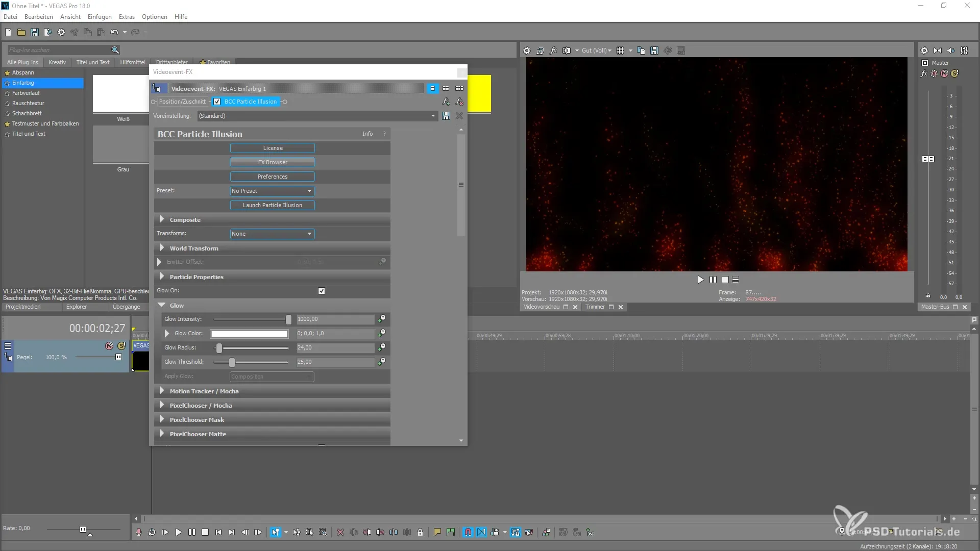Toggle track mute icon on video track
Image resolution: width=980 pixels, height=551 pixels.
click(109, 346)
